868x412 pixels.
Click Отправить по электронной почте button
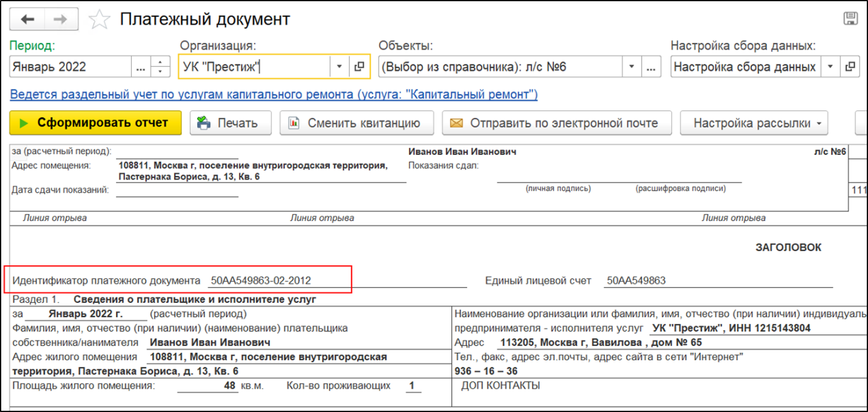pyautogui.click(x=556, y=123)
